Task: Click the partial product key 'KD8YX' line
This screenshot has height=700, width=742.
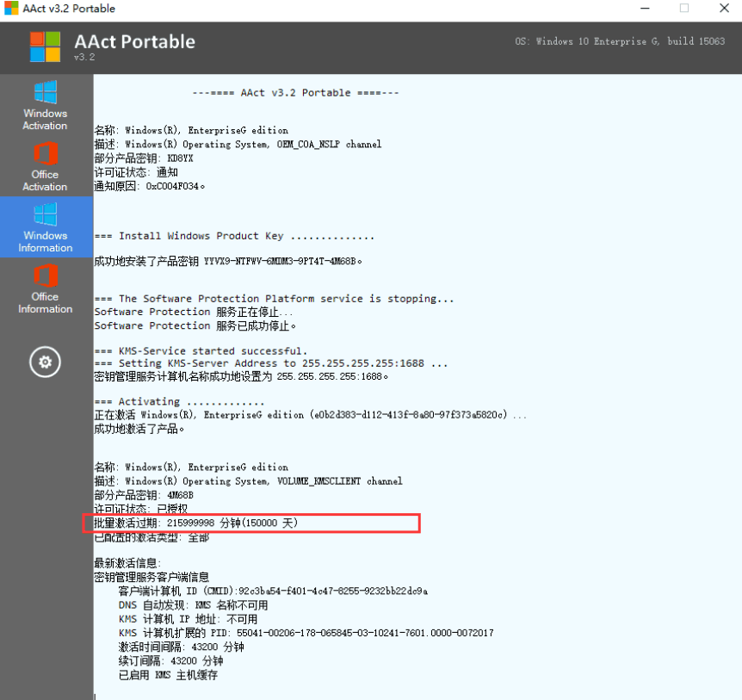Action: [144, 158]
